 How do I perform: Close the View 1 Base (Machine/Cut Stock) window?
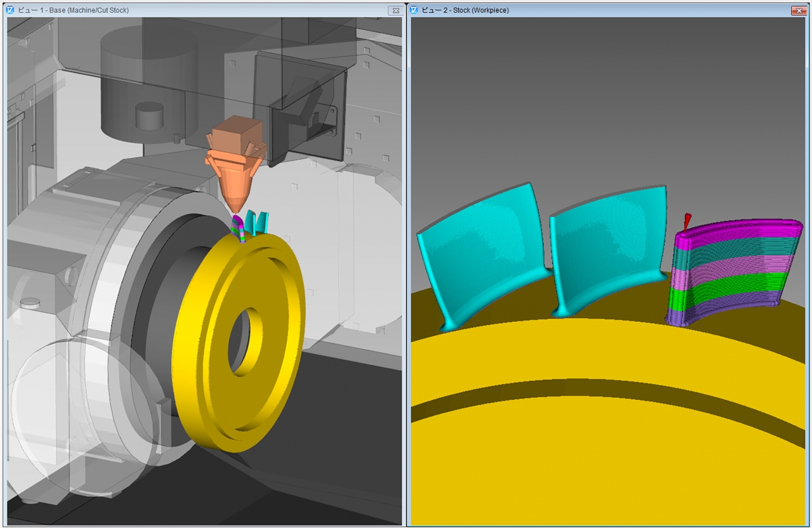pos(395,11)
